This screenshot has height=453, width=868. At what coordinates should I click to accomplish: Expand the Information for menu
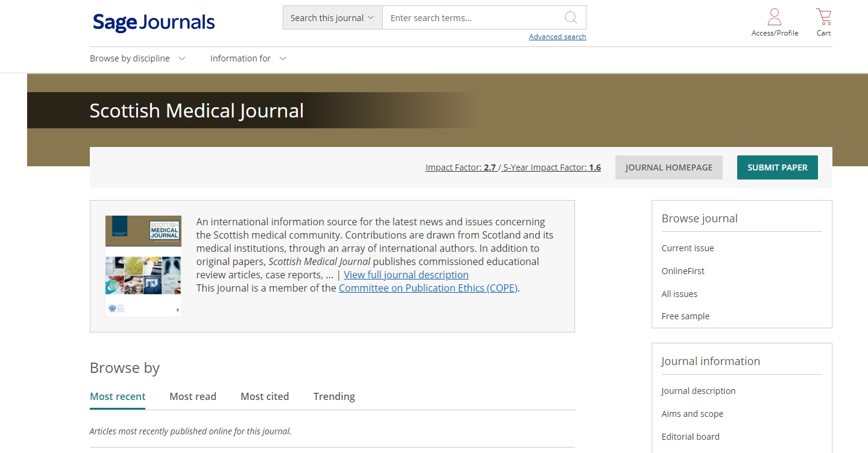248,58
